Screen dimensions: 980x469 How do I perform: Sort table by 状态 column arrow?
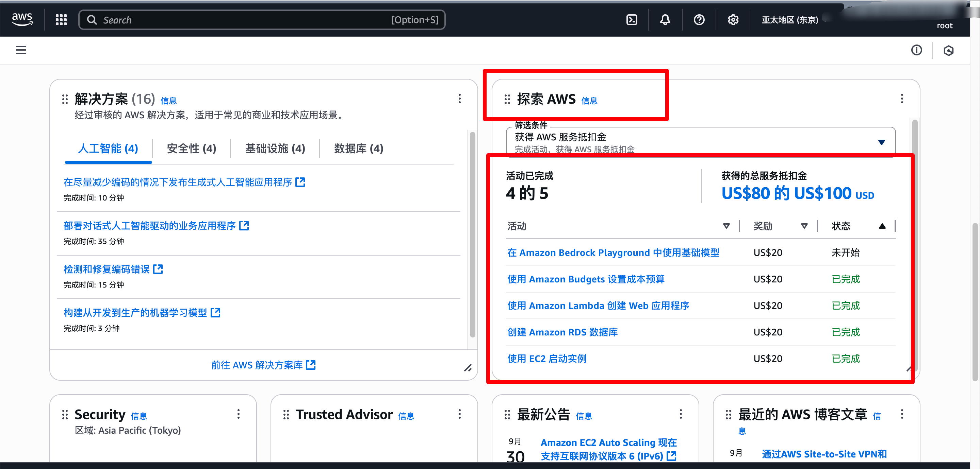882,226
